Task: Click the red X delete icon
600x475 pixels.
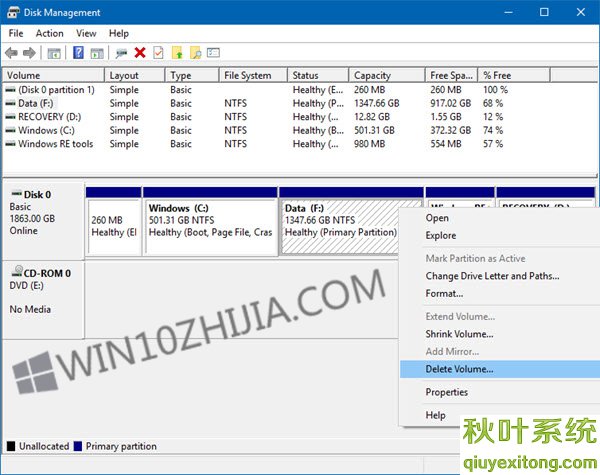Action: pos(140,52)
